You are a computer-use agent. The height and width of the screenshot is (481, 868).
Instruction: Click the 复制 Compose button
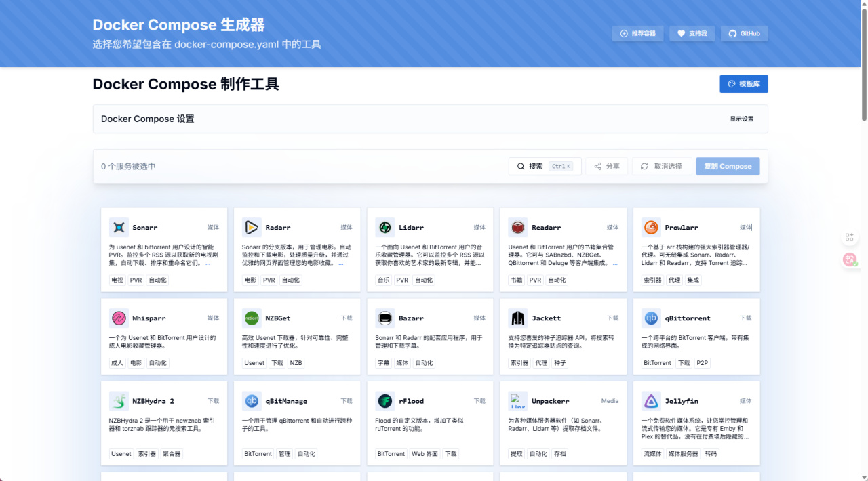click(728, 166)
